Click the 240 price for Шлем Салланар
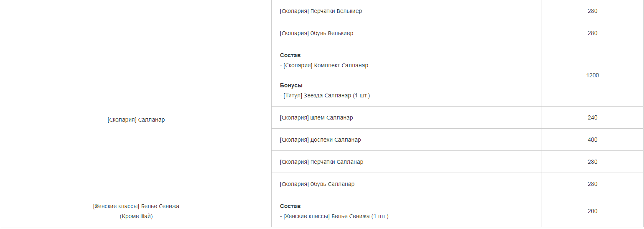 point(592,118)
